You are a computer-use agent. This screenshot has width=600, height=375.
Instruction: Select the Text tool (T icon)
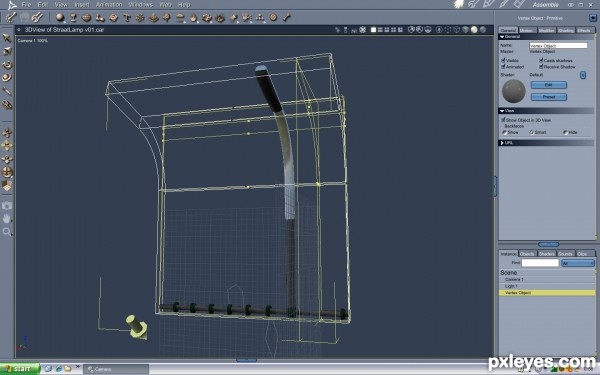coord(127,17)
